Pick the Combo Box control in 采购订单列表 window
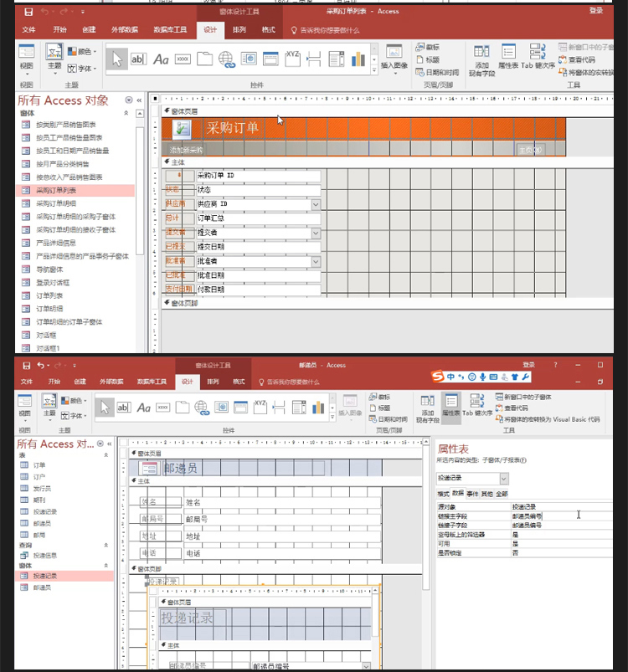Image resolution: width=628 pixels, height=672 pixels. tap(337, 59)
